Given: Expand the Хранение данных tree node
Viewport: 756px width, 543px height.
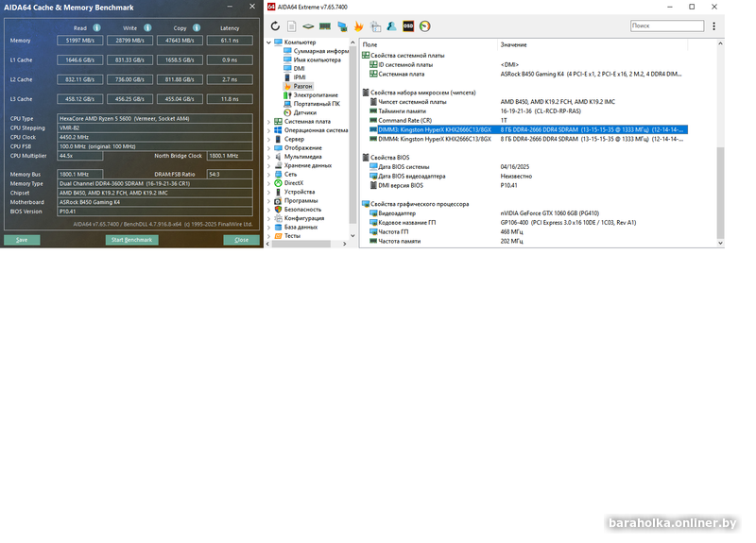Looking at the screenshot, I should tap(269, 165).
